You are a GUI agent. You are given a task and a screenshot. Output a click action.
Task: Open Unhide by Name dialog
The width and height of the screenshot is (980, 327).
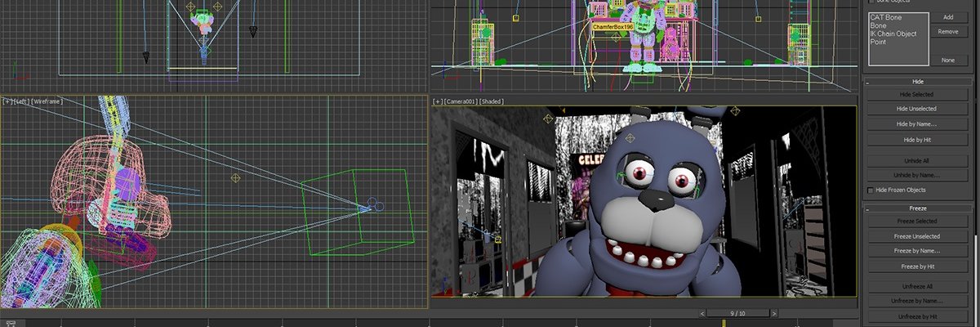[916, 175]
